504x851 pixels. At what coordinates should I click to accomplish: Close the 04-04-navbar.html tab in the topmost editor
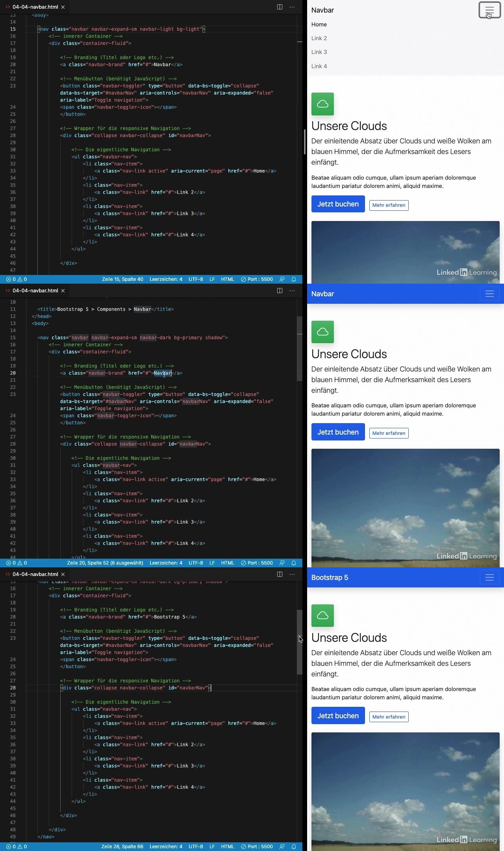(63, 7)
